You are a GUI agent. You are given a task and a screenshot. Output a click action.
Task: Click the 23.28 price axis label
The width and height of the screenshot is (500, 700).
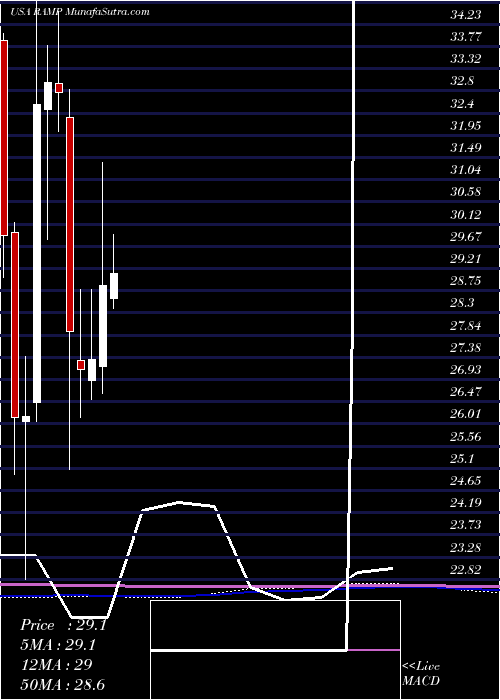[466, 548]
